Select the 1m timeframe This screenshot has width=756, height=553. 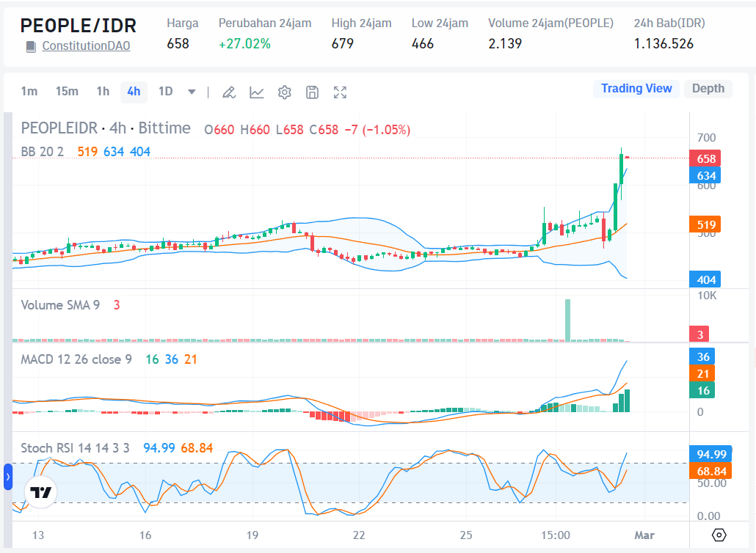29,92
